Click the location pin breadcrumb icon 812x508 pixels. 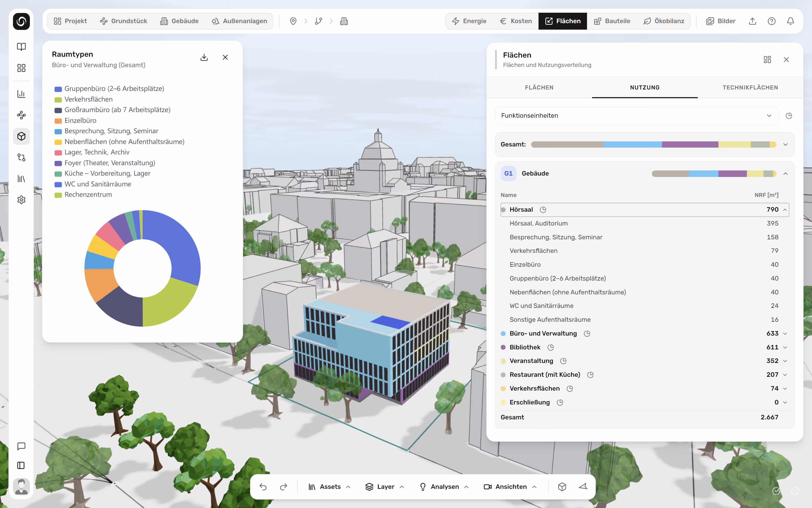[293, 21]
